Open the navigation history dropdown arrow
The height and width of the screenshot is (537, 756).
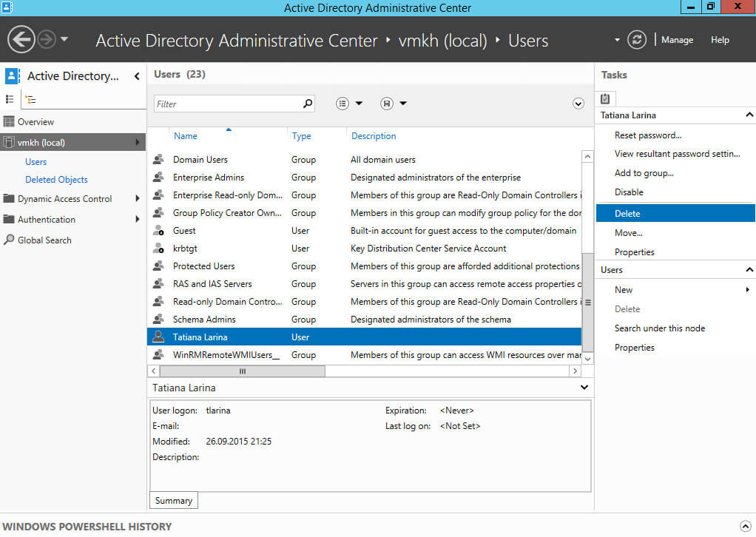tap(64, 39)
